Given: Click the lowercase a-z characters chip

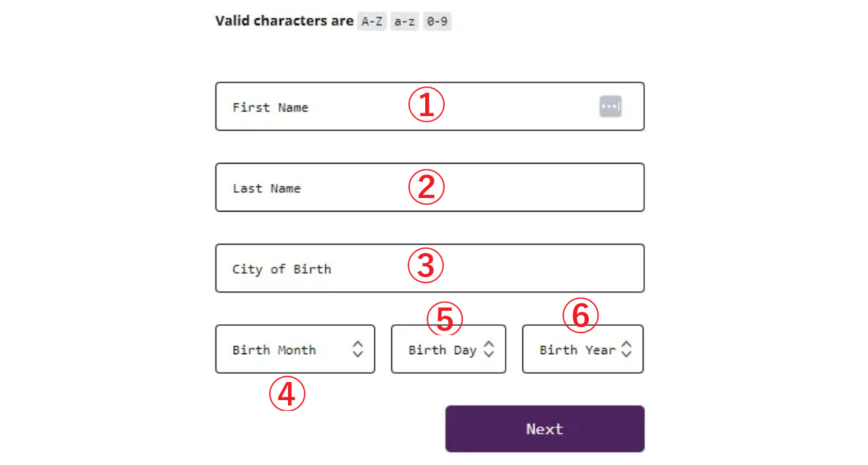Looking at the screenshot, I should point(404,22).
